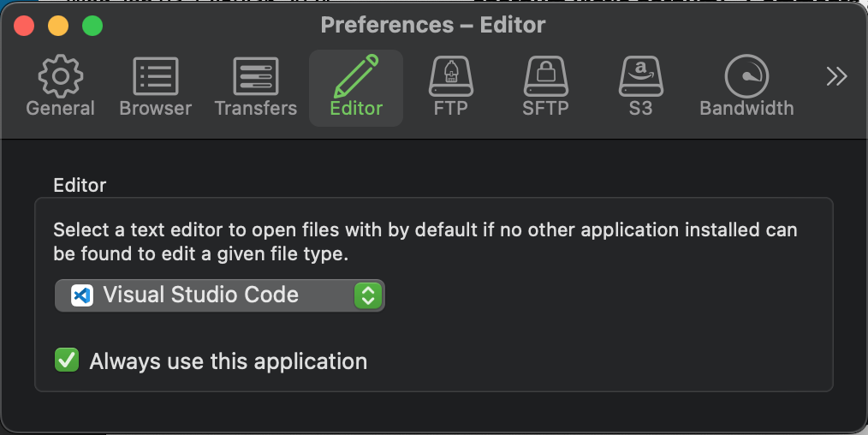The image size is (868, 435).
Task: Open the Transfers preferences pane
Action: click(255, 87)
